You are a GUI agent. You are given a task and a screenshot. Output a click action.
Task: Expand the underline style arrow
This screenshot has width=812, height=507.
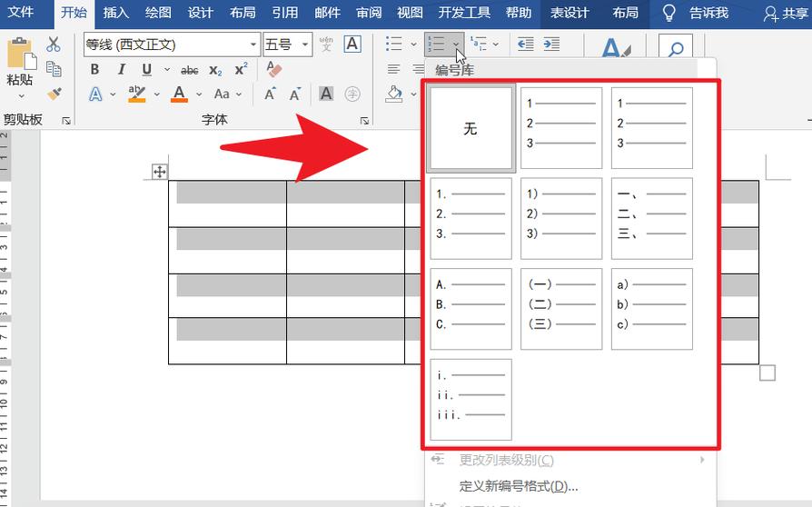(167, 69)
